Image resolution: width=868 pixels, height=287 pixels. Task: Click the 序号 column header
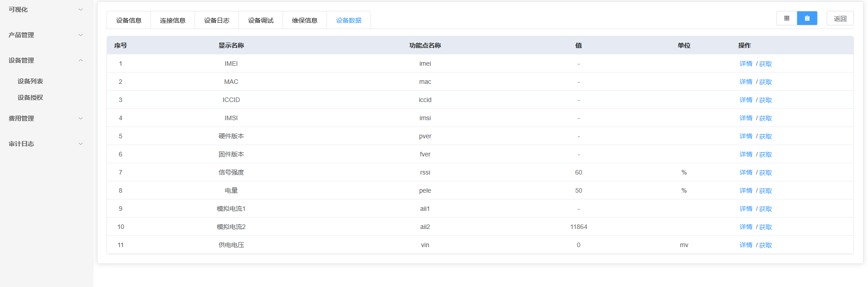pos(121,45)
